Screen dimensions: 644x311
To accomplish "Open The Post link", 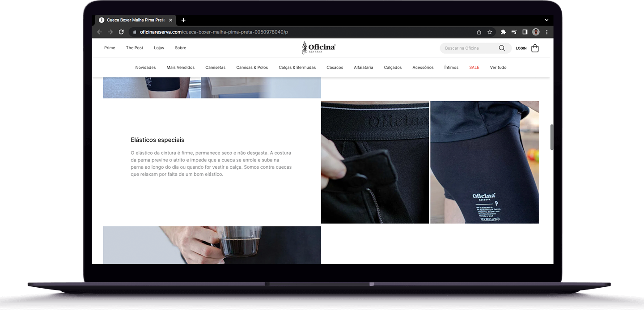I will coord(135,48).
